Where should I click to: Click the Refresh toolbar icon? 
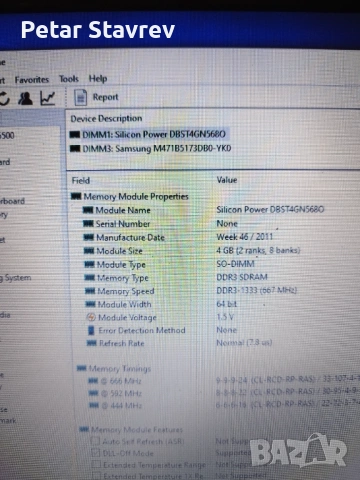tap(4, 99)
